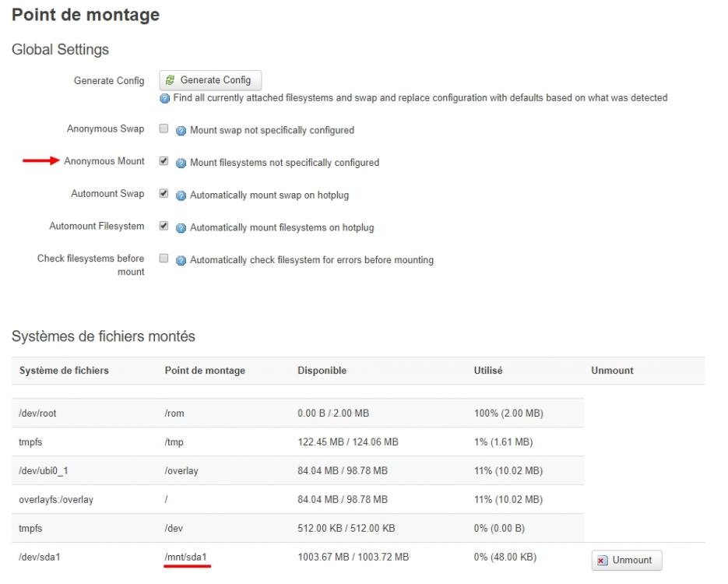Click help icon for Check filesystems before mount
This screenshot has height=584, width=728.
coord(181,260)
